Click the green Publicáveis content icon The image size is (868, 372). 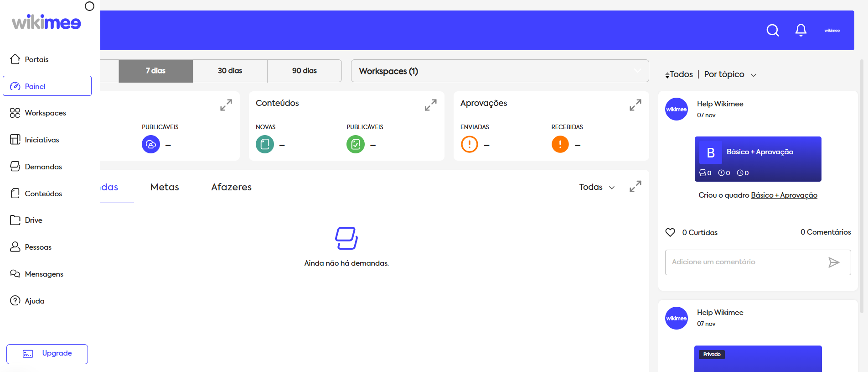(355, 145)
